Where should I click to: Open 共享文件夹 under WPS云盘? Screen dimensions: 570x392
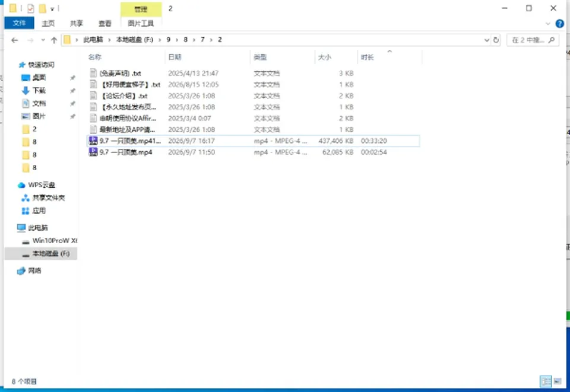(48, 198)
